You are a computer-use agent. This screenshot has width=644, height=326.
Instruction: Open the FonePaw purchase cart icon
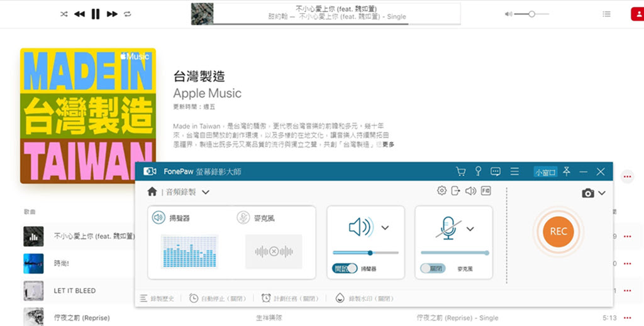pyautogui.click(x=461, y=171)
